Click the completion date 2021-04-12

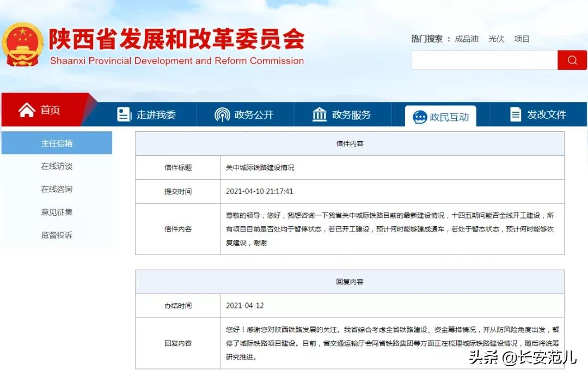[245, 306]
